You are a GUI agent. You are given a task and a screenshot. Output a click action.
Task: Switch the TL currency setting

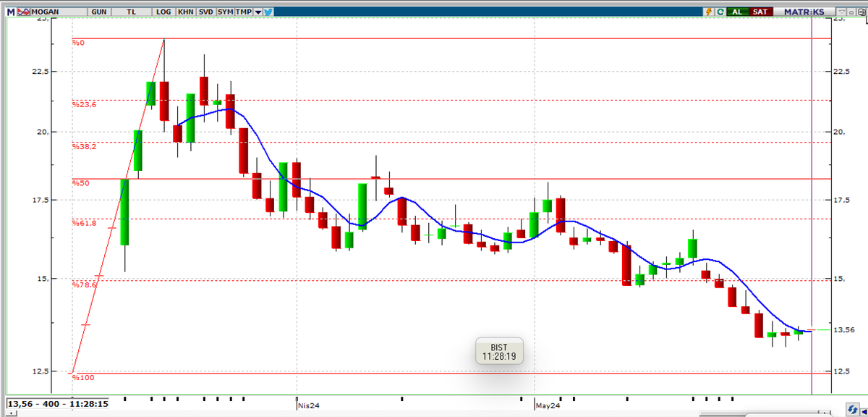tap(132, 12)
